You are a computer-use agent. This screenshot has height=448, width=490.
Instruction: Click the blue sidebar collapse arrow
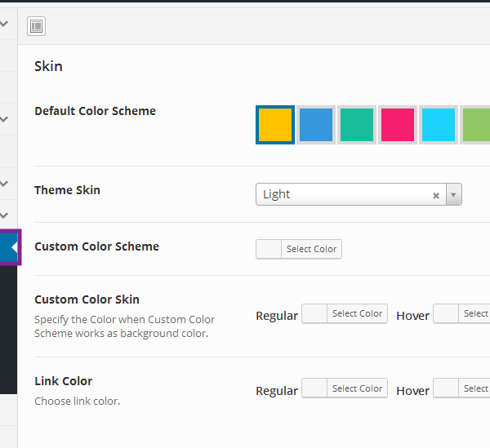click(x=10, y=247)
